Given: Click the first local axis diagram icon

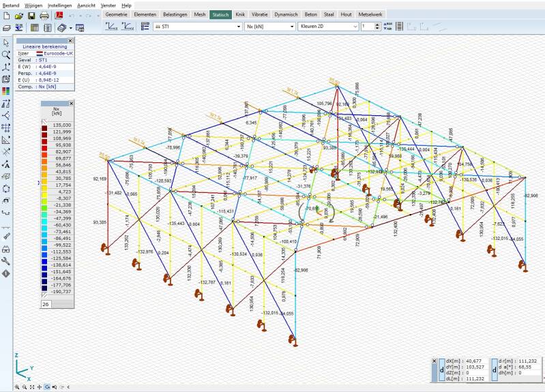Looking at the screenshot, I should [x=111, y=26].
